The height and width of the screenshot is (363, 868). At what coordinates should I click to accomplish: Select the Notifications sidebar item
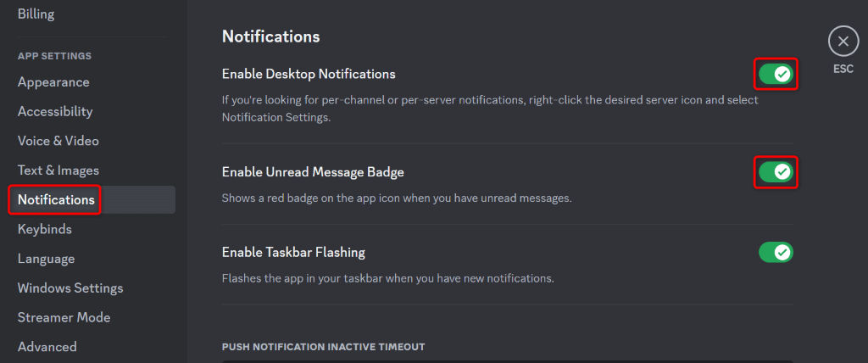[x=56, y=200]
